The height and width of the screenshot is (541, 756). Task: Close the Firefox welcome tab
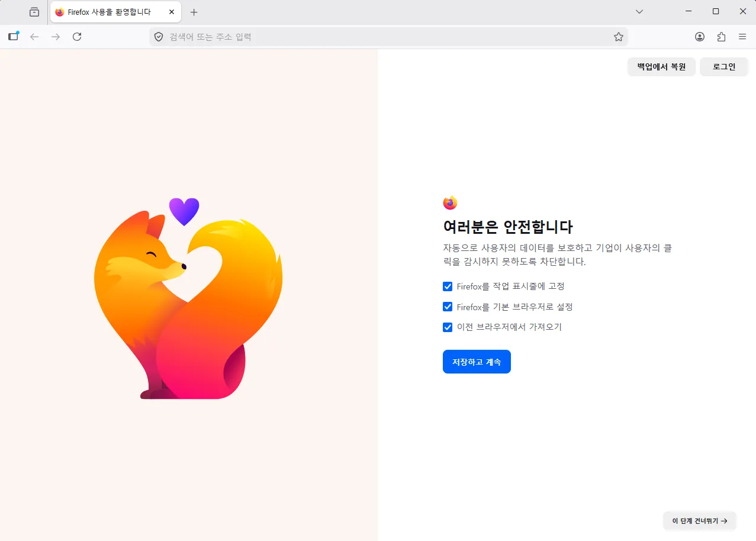pos(172,12)
